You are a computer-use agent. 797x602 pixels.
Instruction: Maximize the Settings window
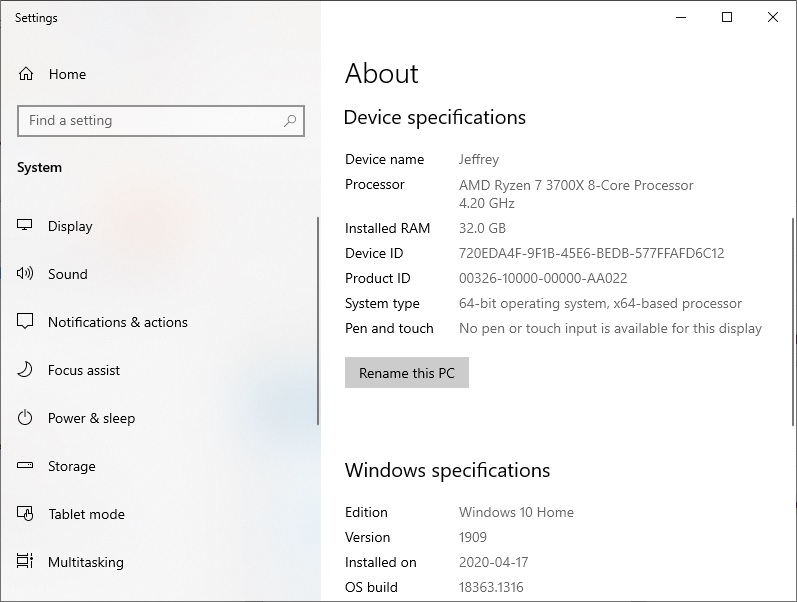tap(727, 17)
